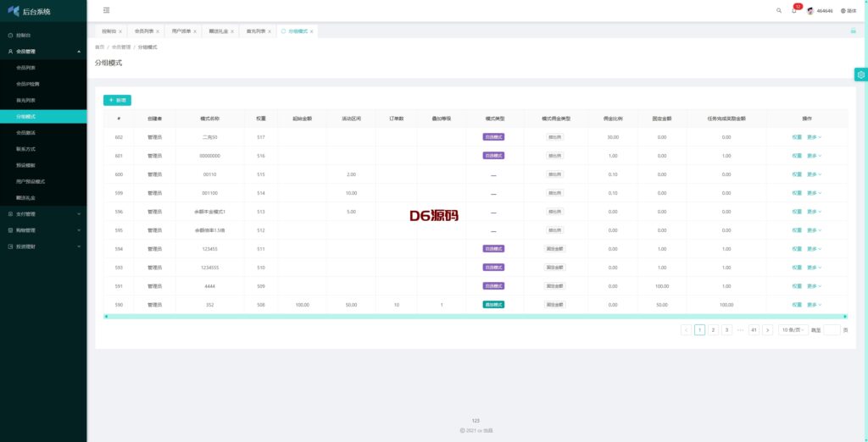The height and width of the screenshot is (442, 868).
Task: Close the 首充列表 tab
Action: coord(270,31)
